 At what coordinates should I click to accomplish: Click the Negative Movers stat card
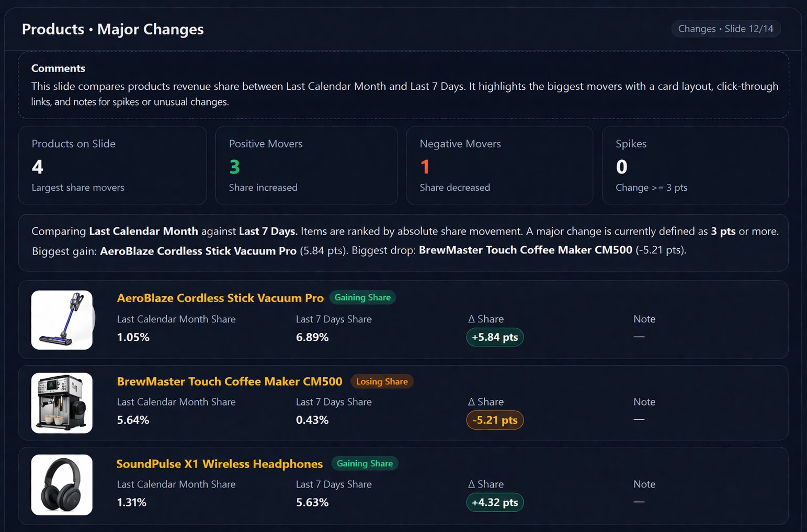click(x=499, y=165)
